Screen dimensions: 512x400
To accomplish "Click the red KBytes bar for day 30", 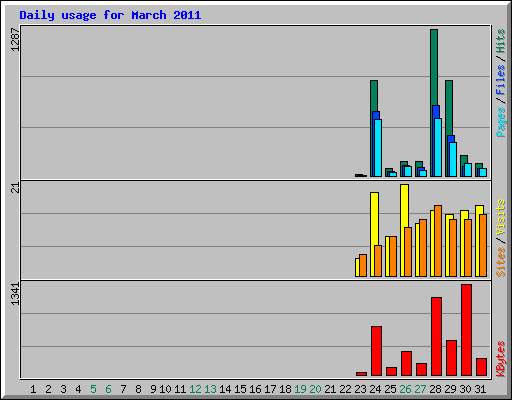I will pyautogui.click(x=466, y=330).
